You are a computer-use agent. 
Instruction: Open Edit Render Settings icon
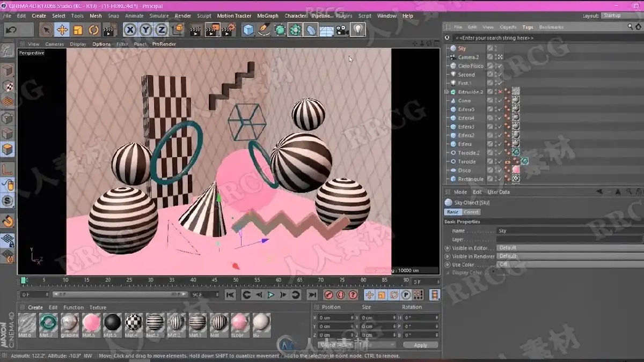(229, 30)
